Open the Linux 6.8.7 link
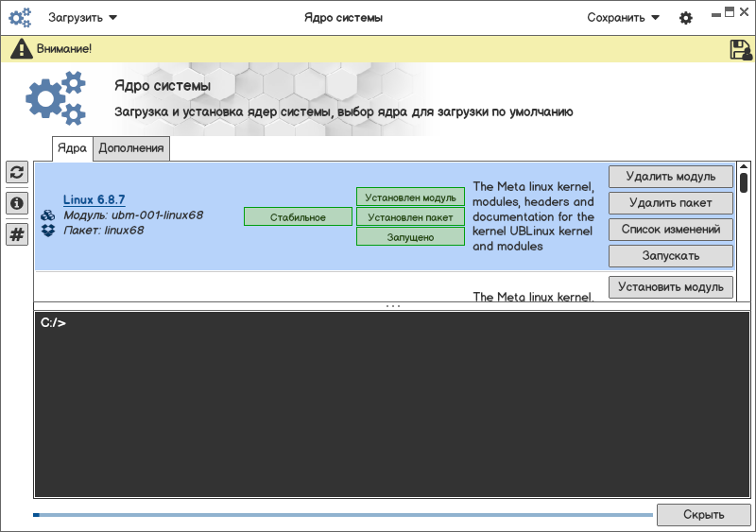 (94, 199)
